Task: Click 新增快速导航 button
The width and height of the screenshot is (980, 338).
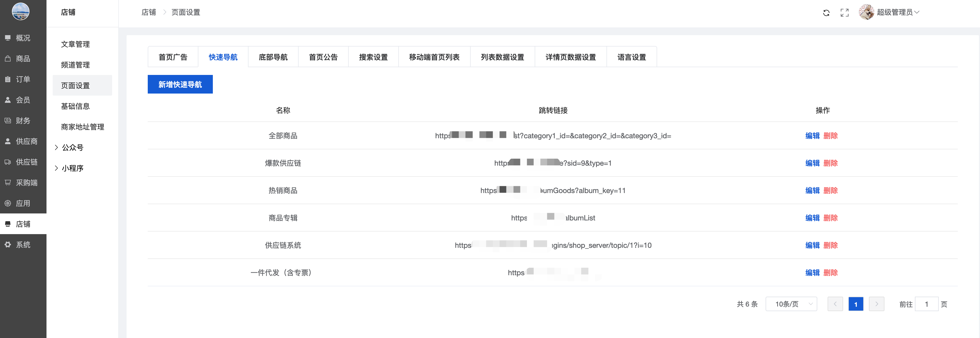Action: point(180,85)
